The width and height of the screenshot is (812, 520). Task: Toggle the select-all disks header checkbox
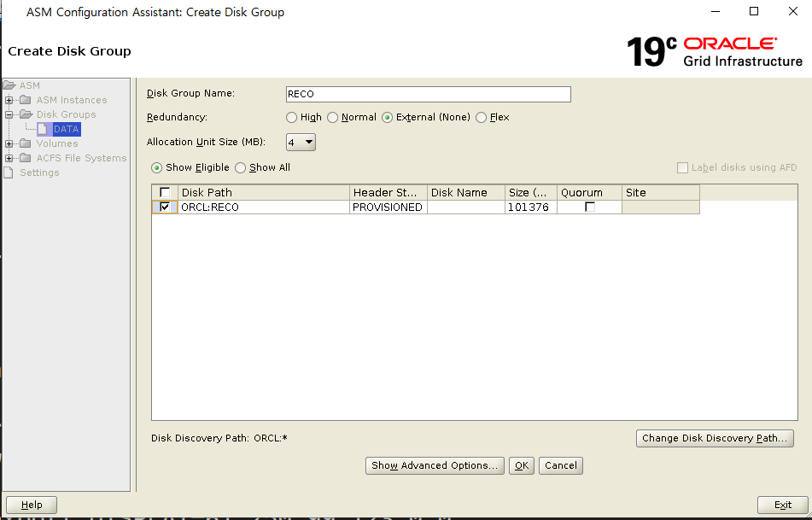(165, 193)
